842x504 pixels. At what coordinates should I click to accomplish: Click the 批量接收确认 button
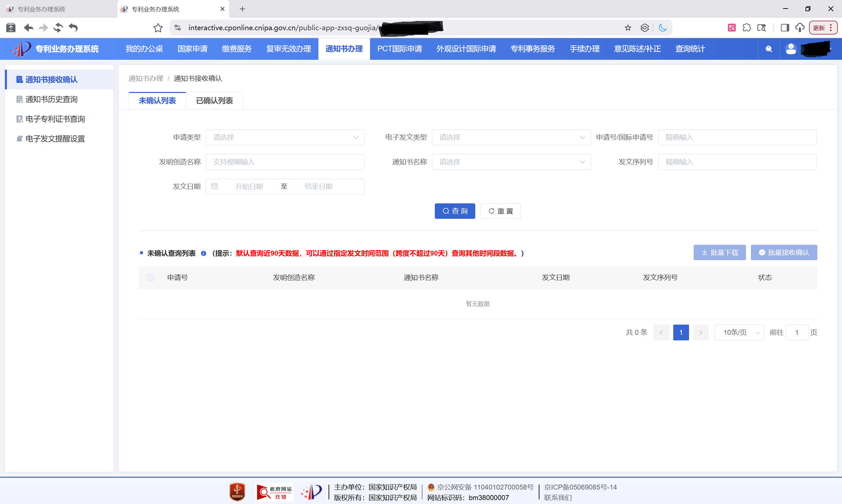pos(783,252)
